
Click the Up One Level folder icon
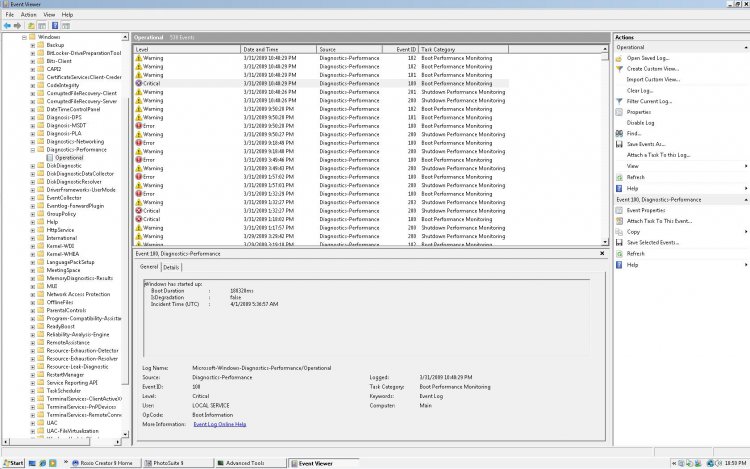pyautogui.click(x=31, y=25)
